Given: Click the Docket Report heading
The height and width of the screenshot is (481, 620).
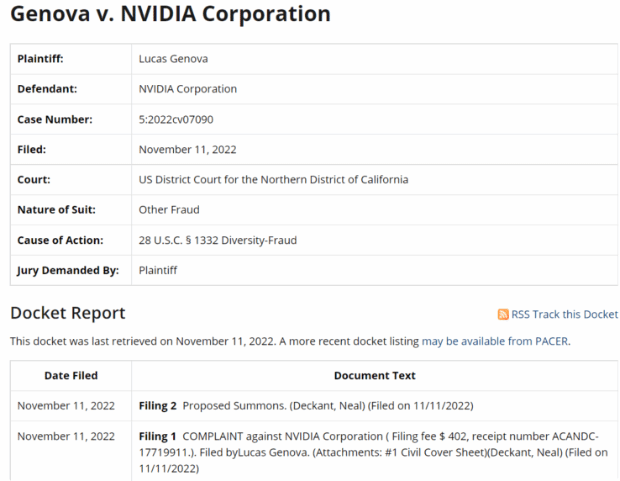Looking at the screenshot, I should pos(68,313).
